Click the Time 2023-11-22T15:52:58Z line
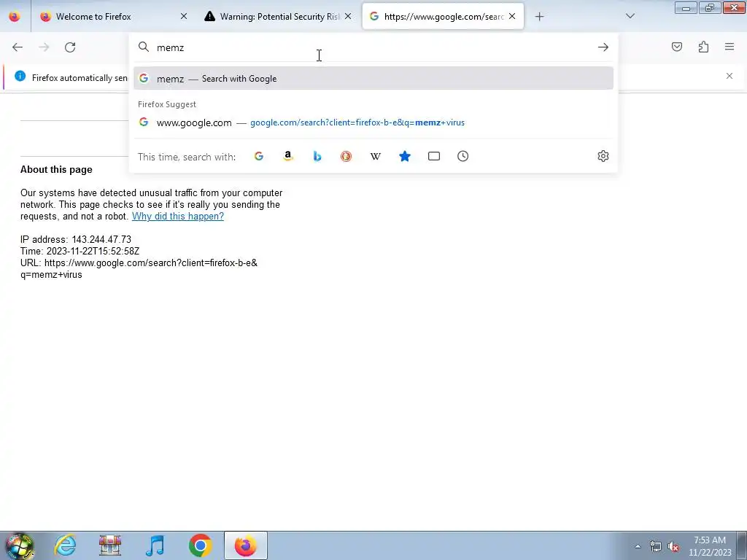This screenshot has width=747, height=560. (x=80, y=251)
